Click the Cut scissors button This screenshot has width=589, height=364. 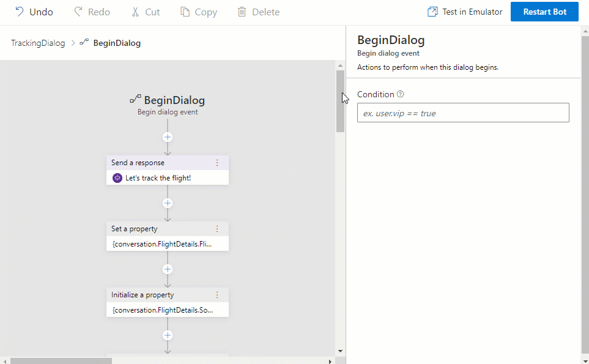tap(145, 12)
